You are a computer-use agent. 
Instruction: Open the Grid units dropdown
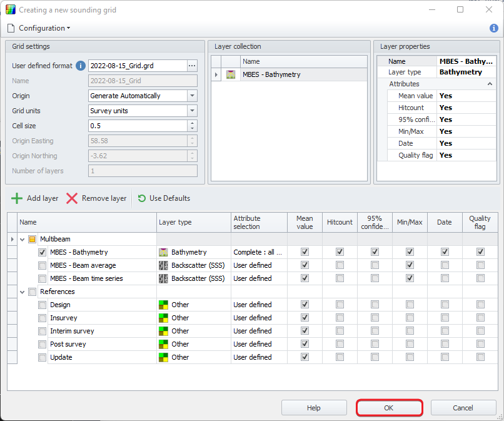192,111
